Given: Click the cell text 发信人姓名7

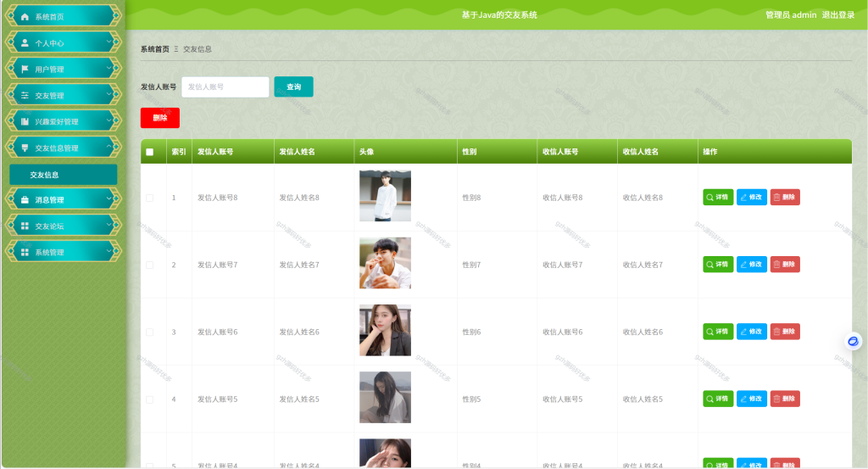Looking at the screenshot, I should pyautogui.click(x=299, y=265).
